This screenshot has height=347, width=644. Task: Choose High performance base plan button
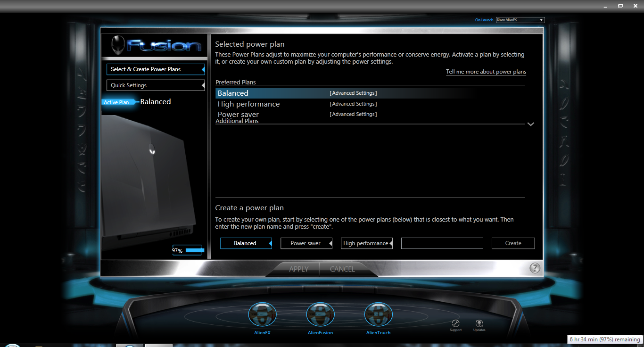367,243
